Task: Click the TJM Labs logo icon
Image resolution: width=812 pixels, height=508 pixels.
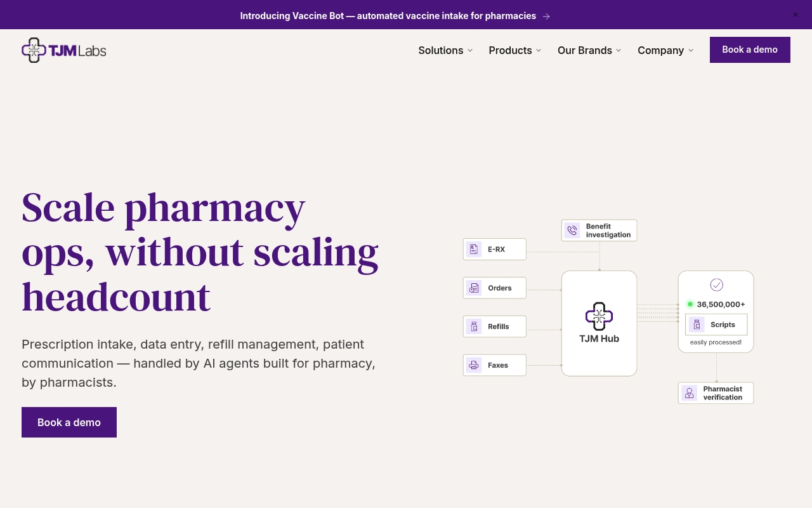Action: click(x=34, y=50)
